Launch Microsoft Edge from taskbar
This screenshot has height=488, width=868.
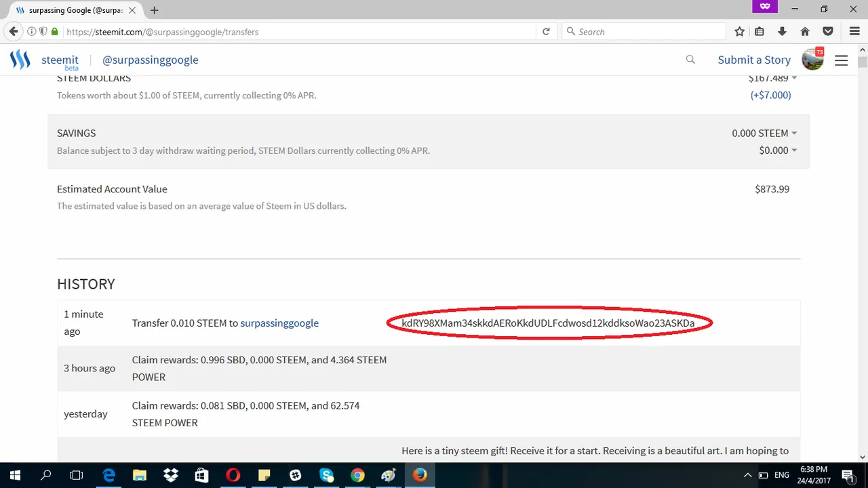[x=108, y=475]
